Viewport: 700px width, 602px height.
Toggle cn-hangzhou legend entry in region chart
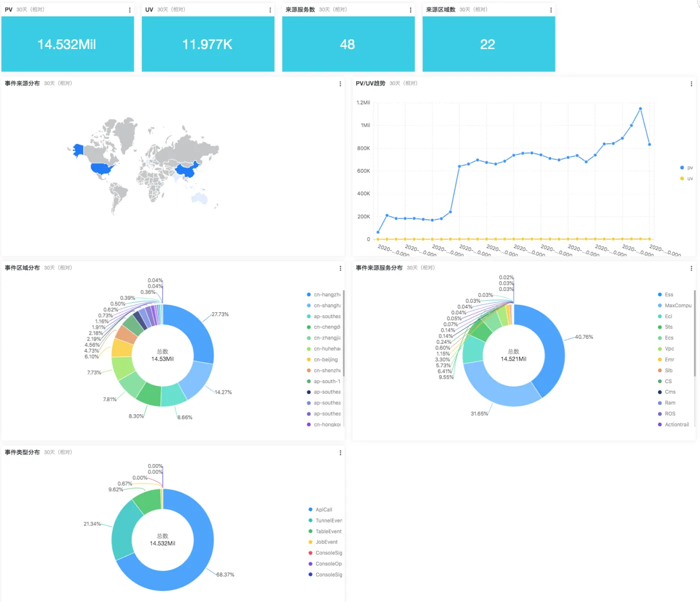(x=323, y=295)
